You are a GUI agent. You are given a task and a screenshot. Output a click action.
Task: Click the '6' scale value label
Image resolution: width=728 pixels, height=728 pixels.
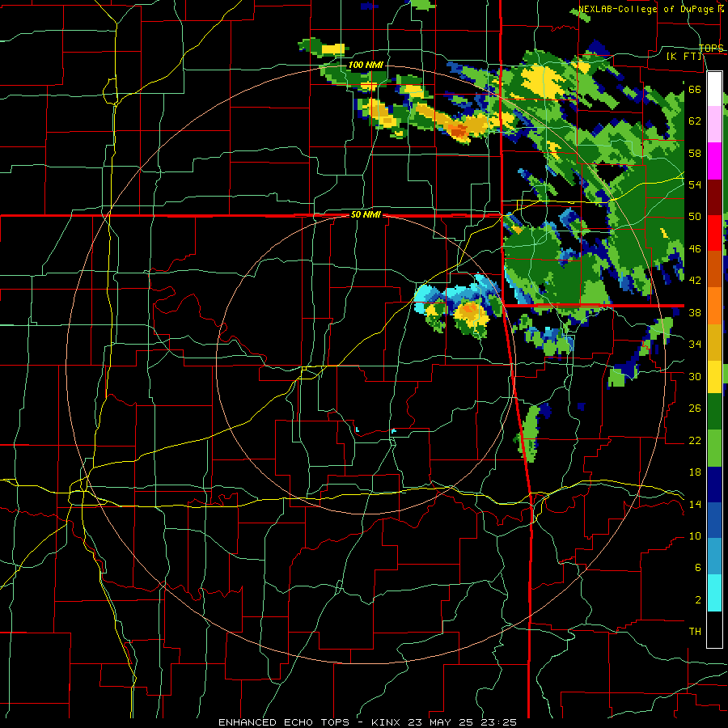tap(697, 568)
